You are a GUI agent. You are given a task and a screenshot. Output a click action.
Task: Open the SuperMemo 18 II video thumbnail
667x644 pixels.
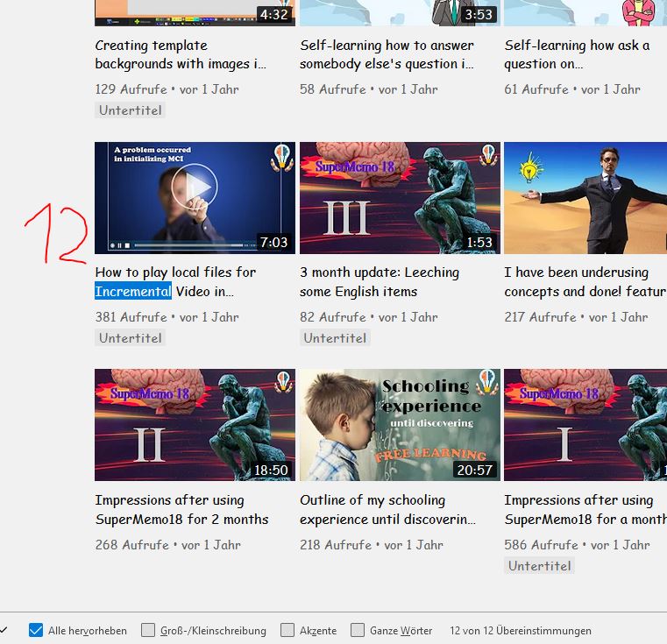pos(195,425)
